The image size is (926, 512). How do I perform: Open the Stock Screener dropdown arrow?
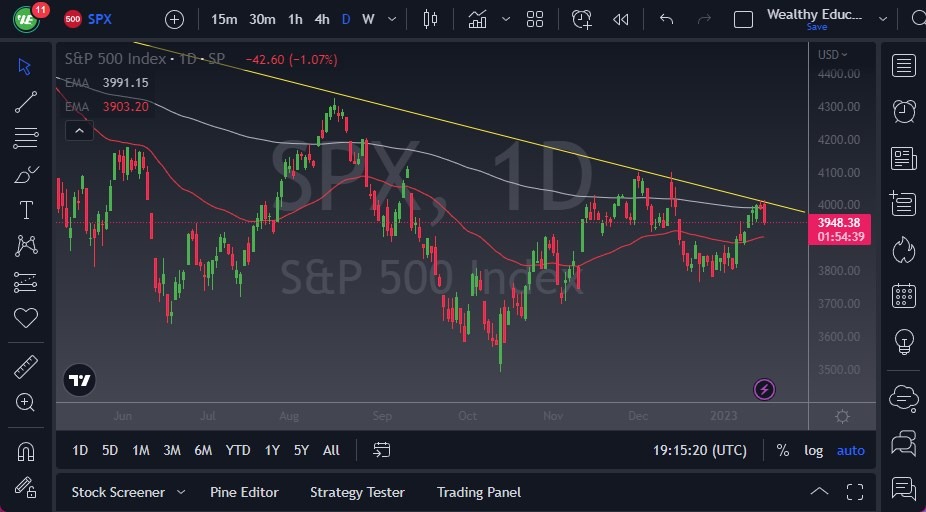[181, 492]
